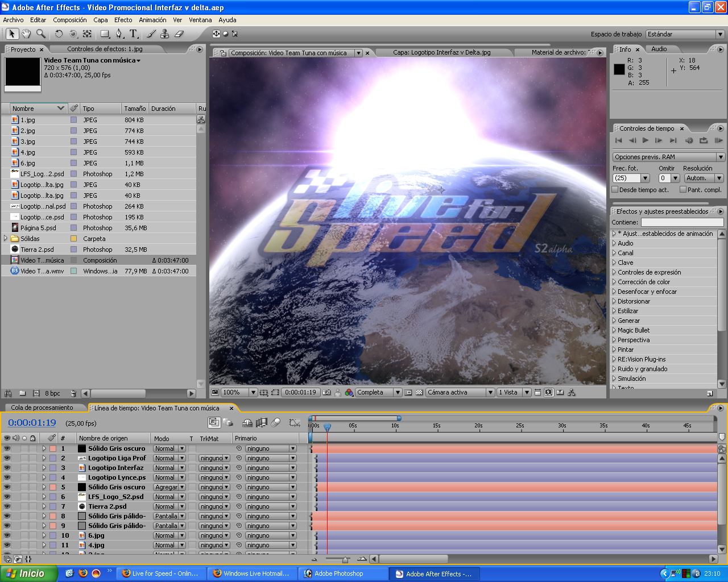Click the trash icon in Project panel
The height and width of the screenshot is (582, 728).
[x=73, y=393]
